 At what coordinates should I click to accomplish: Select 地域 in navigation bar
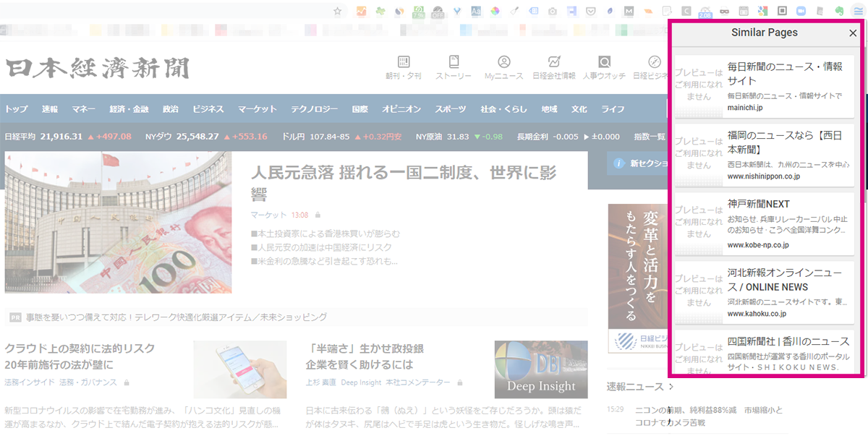click(550, 109)
